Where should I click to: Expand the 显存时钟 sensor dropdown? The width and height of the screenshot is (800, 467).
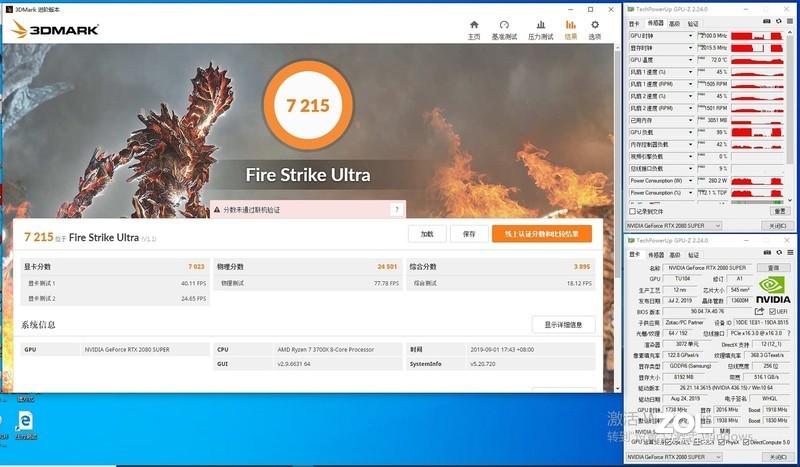coord(690,48)
